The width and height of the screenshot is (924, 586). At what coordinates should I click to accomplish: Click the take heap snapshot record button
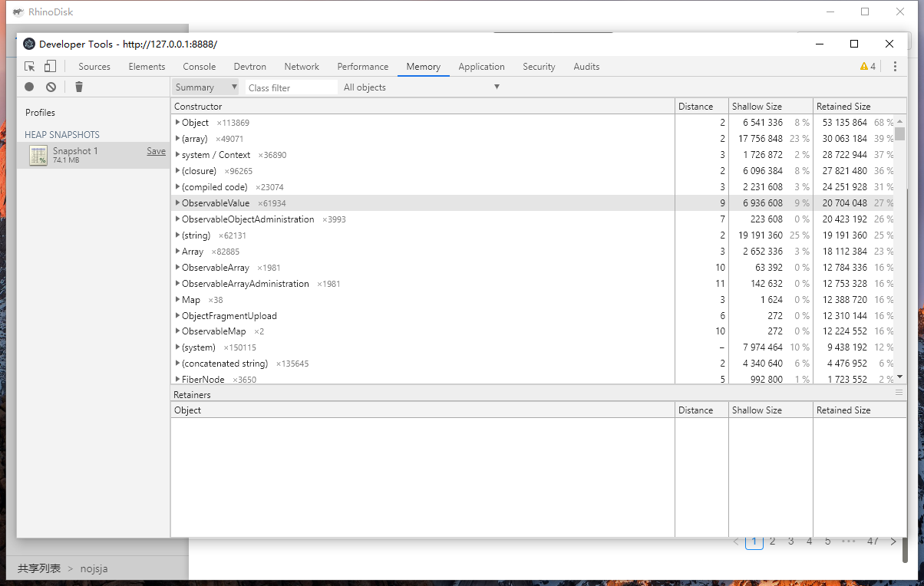pos(29,87)
